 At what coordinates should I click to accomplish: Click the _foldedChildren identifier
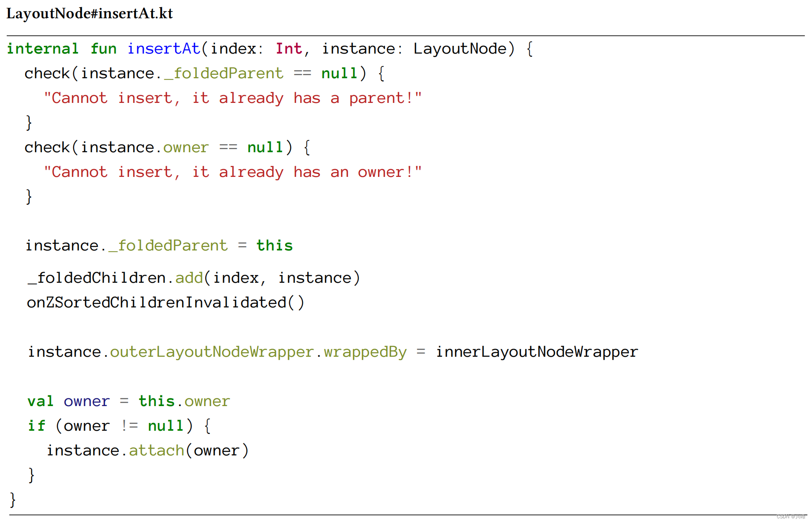pyautogui.click(x=97, y=278)
